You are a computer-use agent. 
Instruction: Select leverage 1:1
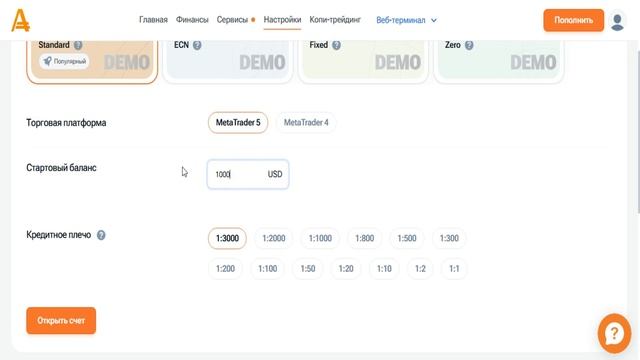454,269
